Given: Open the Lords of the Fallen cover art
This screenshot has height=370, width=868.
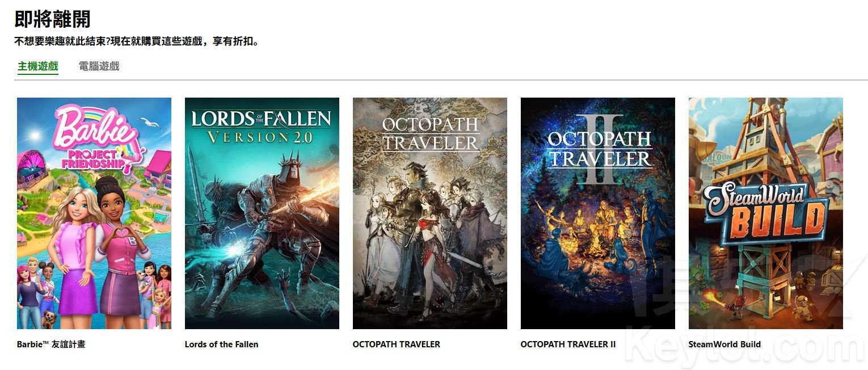Looking at the screenshot, I should [262, 213].
